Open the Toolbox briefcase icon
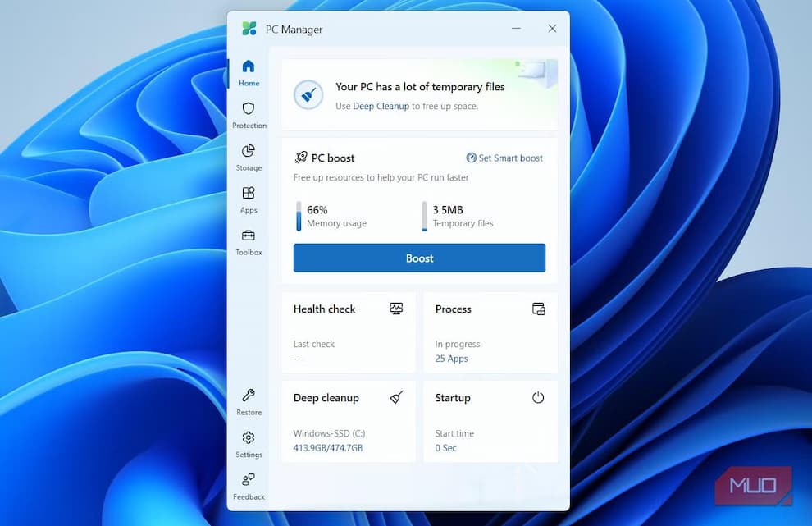 [x=249, y=236]
